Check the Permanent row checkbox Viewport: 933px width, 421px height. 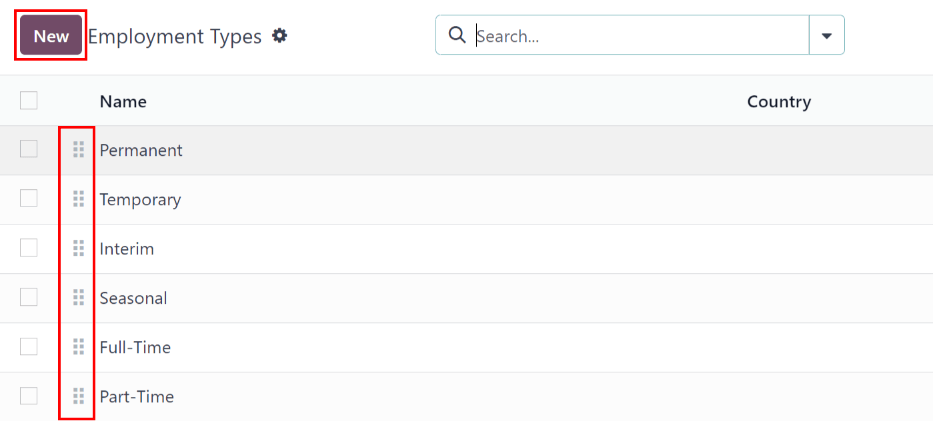[x=29, y=149]
